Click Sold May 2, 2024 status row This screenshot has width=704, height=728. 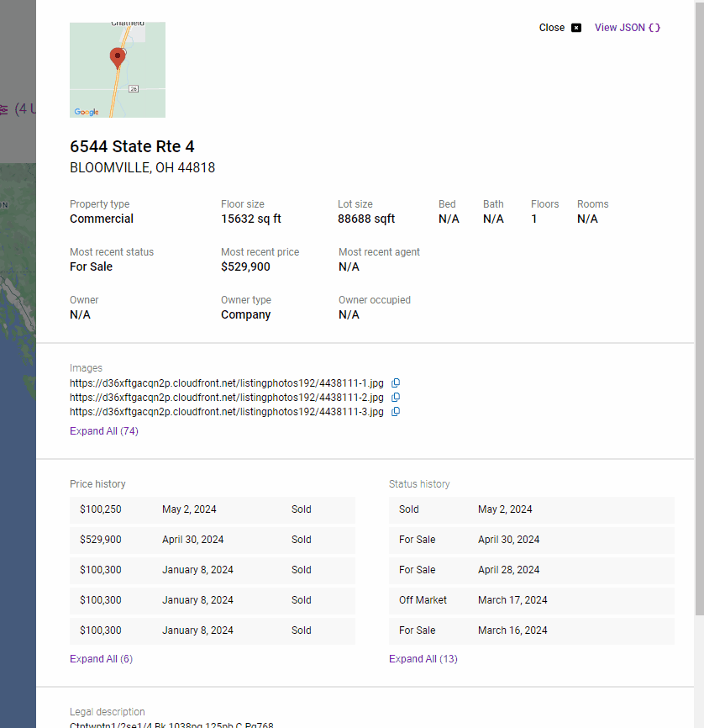coord(532,509)
